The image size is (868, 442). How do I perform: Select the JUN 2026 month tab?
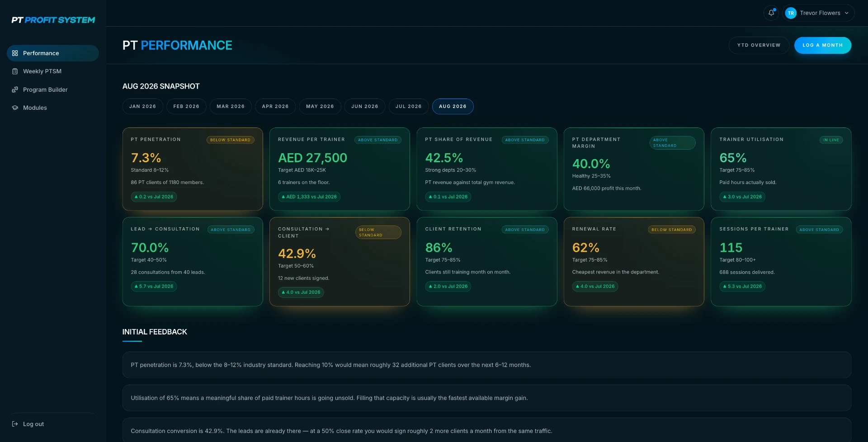click(x=365, y=107)
